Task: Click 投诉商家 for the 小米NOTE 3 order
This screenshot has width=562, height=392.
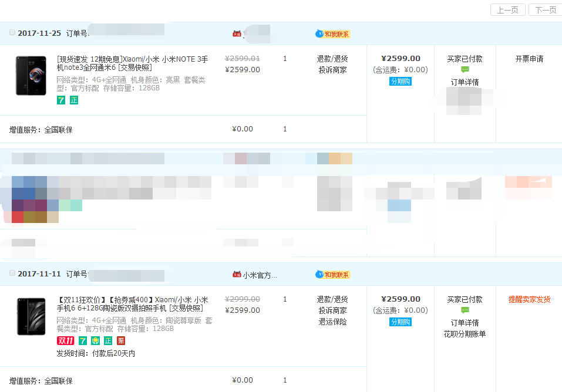Action: [332, 70]
